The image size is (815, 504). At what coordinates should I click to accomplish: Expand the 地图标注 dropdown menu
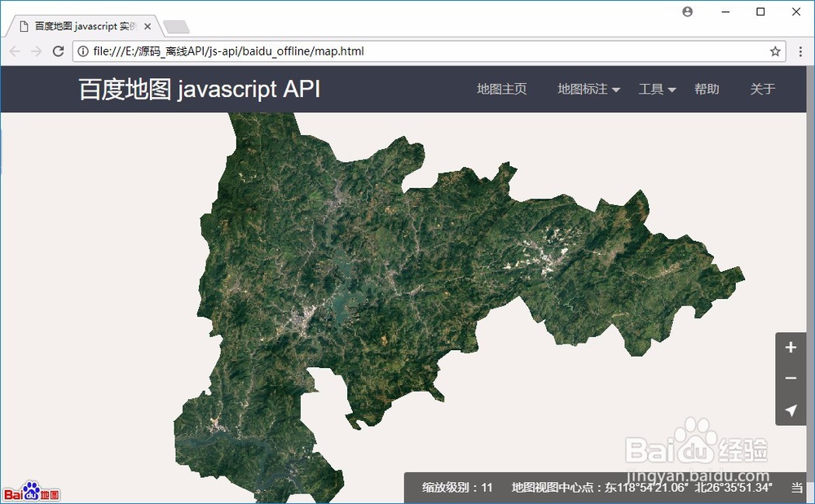point(588,89)
